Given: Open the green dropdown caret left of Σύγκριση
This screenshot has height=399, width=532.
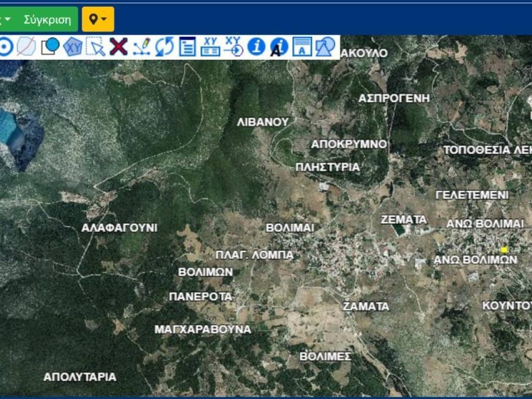Looking at the screenshot, I should 7,20.
